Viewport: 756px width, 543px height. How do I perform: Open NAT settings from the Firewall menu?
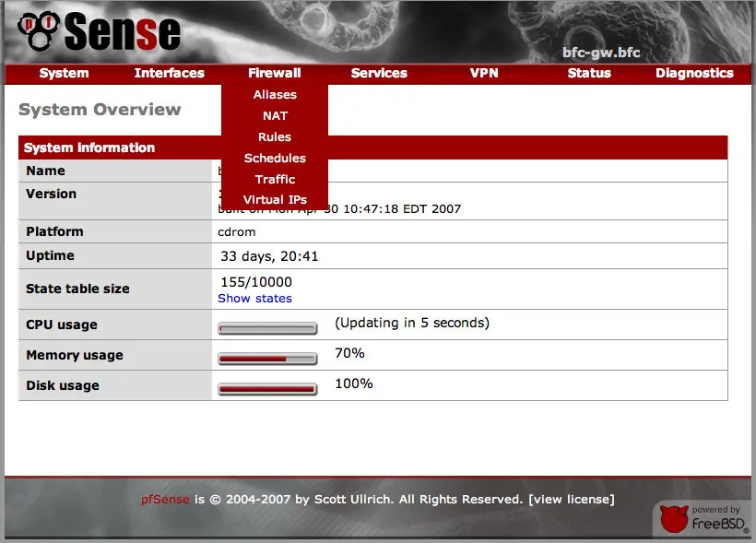click(274, 115)
